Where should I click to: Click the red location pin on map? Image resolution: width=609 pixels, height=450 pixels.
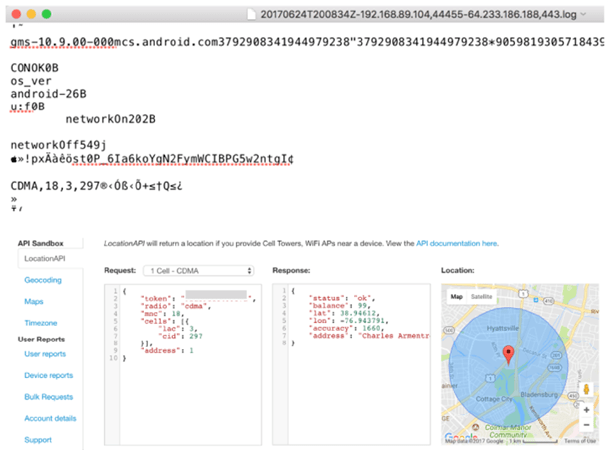click(508, 355)
